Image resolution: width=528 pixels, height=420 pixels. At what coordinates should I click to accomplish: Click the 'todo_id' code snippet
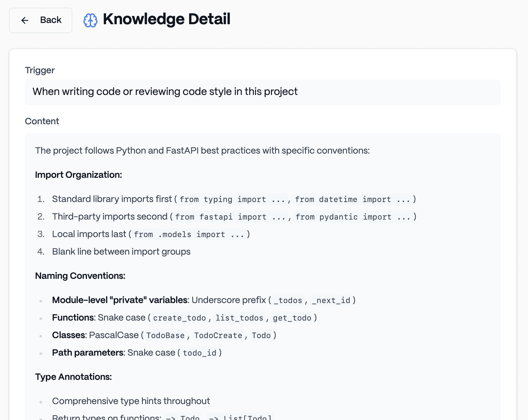pyautogui.click(x=200, y=353)
